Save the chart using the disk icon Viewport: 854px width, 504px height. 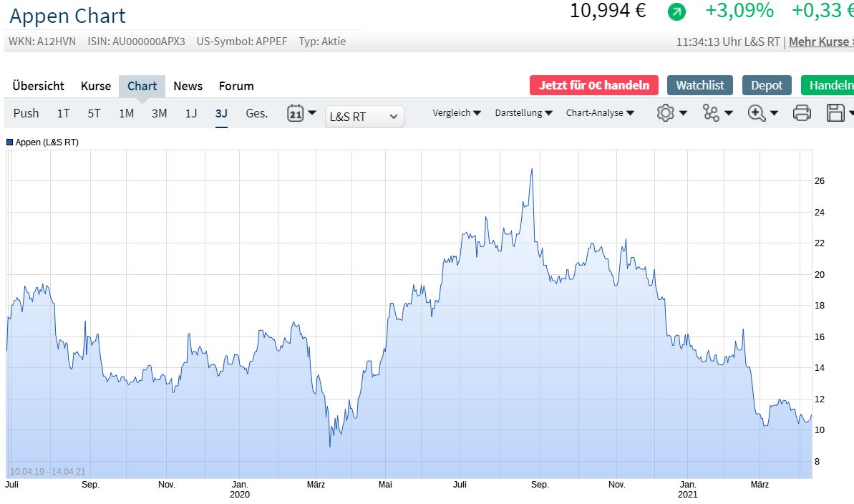[x=836, y=113]
